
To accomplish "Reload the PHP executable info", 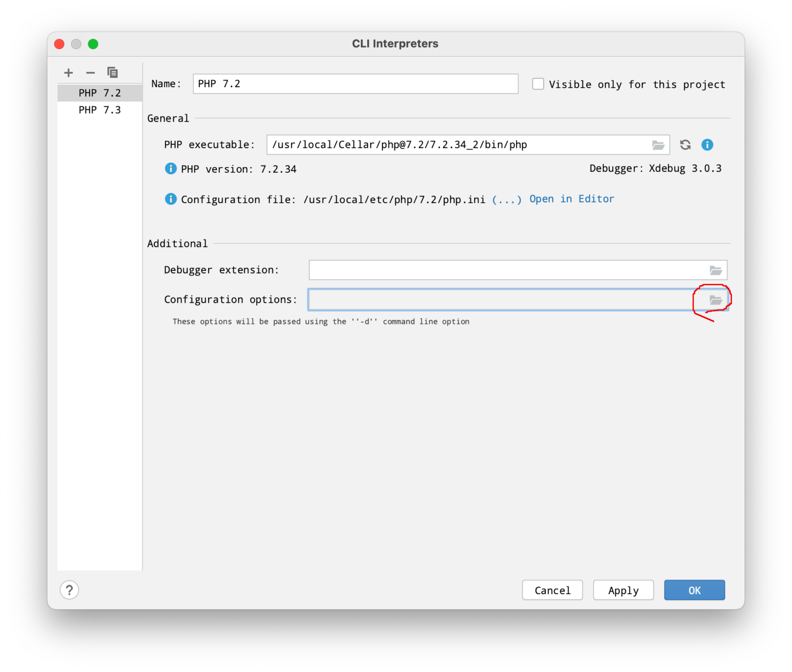I will tap(685, 145).
